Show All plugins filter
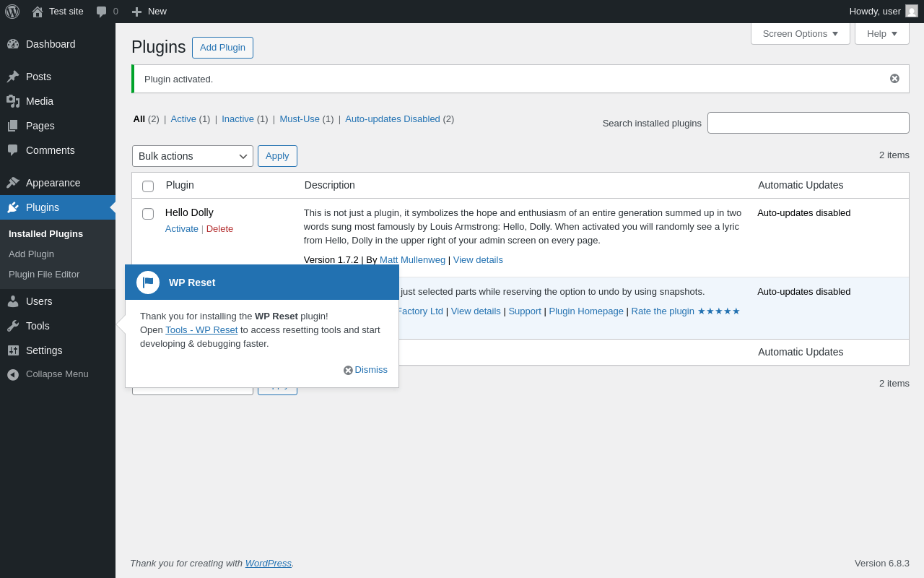 tap(139, 119)
